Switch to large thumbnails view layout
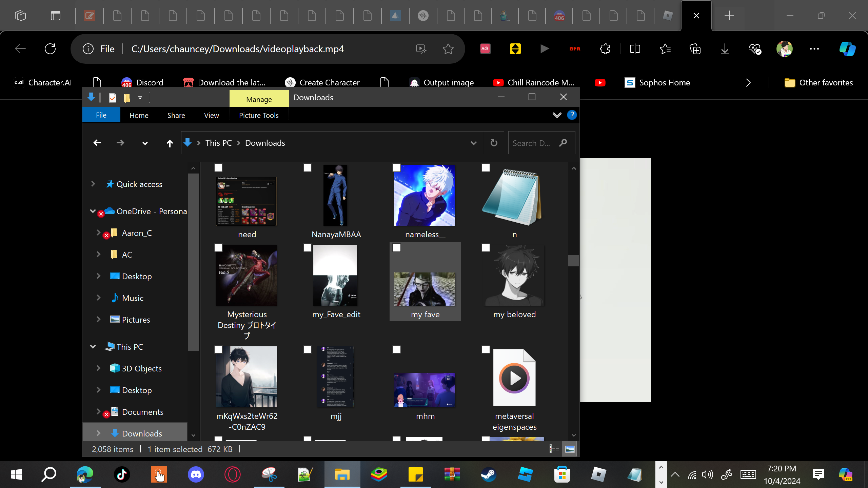This screenshot has width=868, height=488. point(570,449)
